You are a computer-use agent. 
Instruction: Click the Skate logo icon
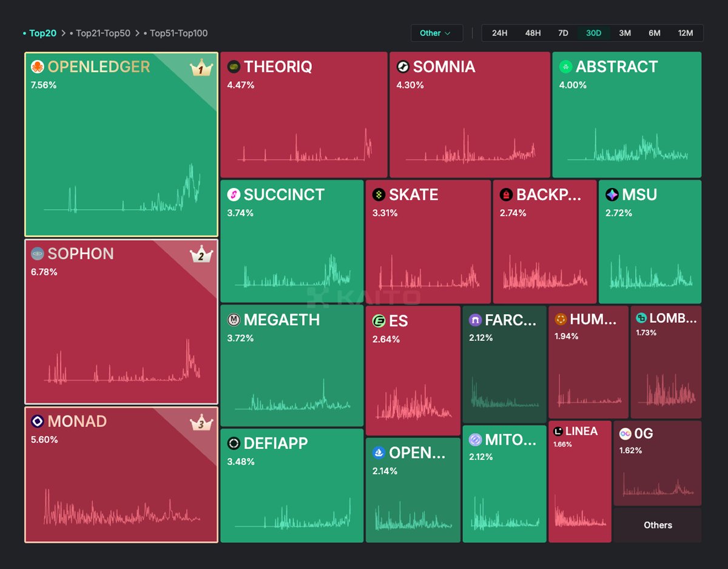pyautogui.click(x=379, y=195)
